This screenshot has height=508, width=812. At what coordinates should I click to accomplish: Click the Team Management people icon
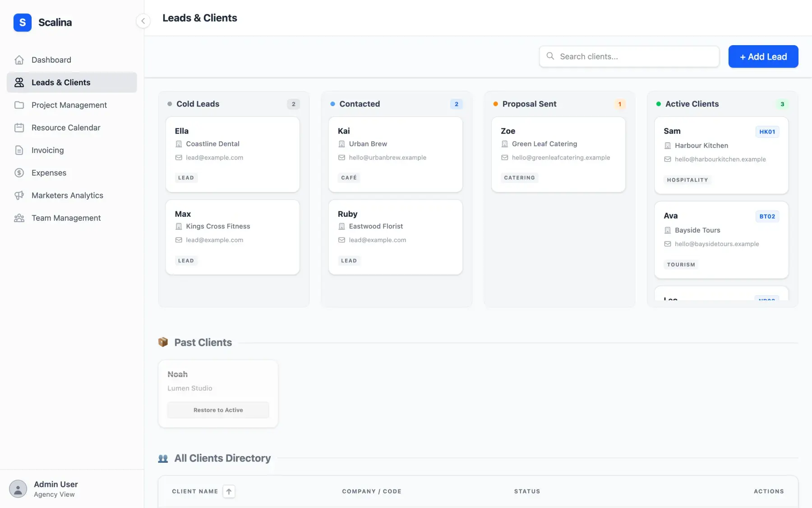[19, 218]
